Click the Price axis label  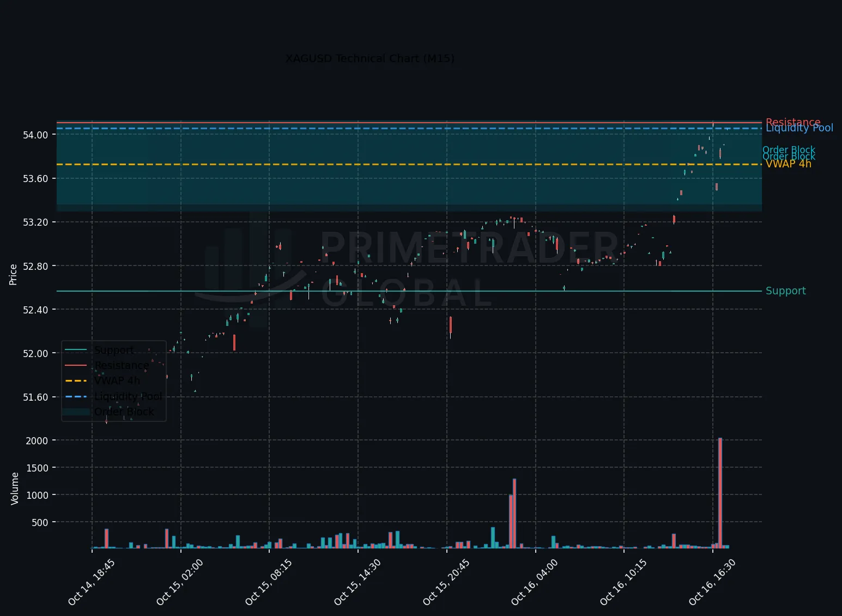coord(13,274)
